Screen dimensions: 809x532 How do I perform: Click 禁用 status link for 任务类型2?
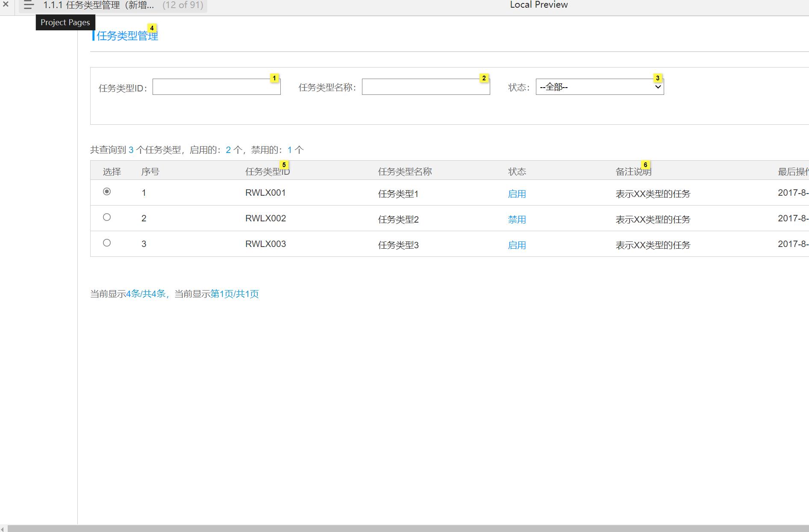click(x=517, y=220)
